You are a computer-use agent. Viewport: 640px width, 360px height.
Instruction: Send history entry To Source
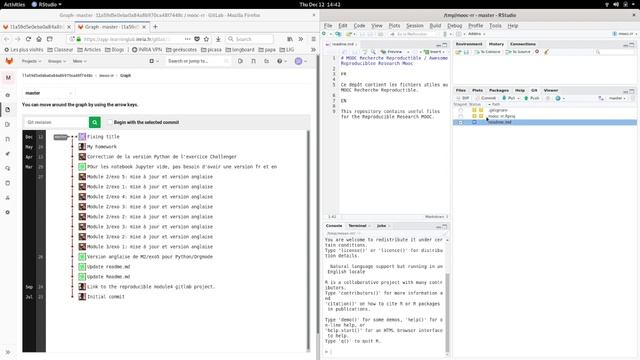518,52
